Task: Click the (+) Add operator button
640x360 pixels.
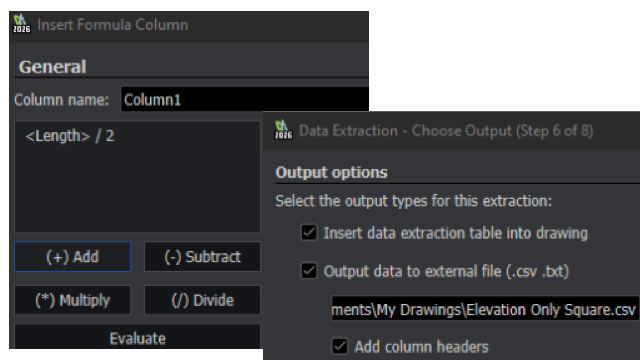Action: pos(73,257)
